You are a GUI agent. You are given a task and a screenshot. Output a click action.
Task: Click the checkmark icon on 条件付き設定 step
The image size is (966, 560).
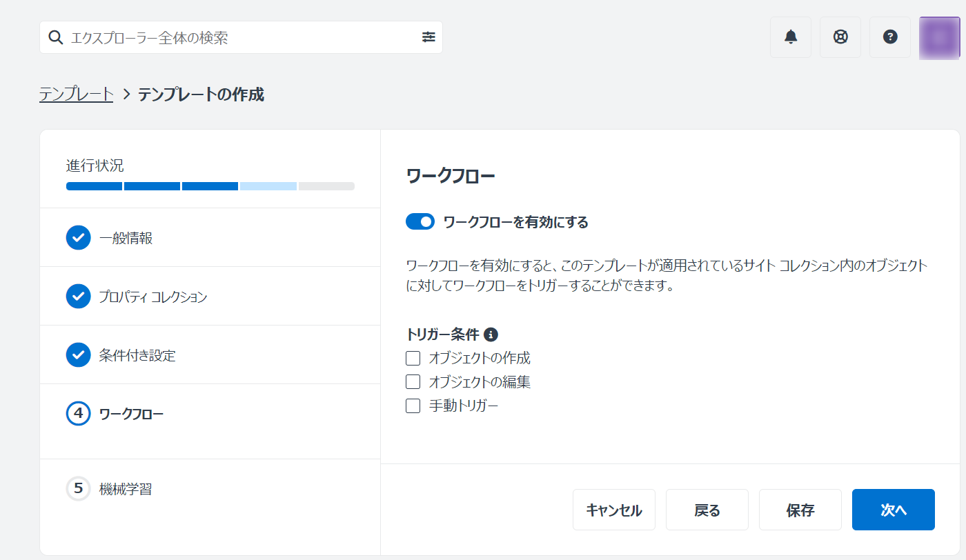click(78, 354)
